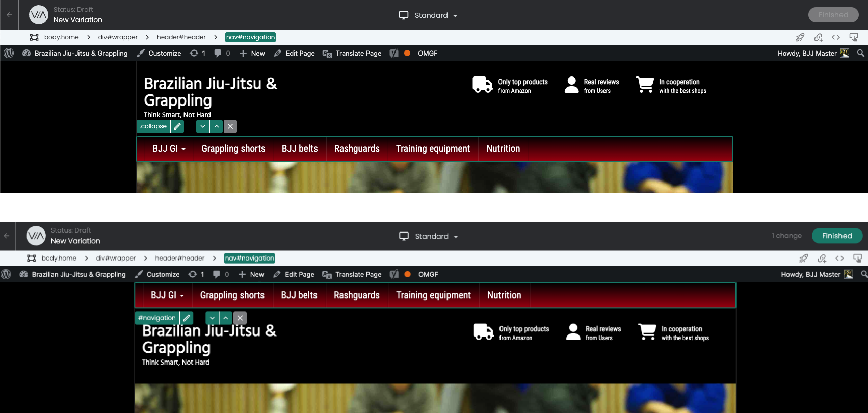Click the upper breadcrumb DOM structure icon
This screenshot has height=413, width=868.
point(34,37)
